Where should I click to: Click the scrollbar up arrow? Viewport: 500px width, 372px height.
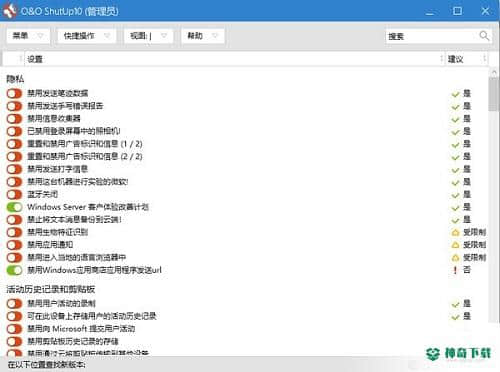pos(494,72)
